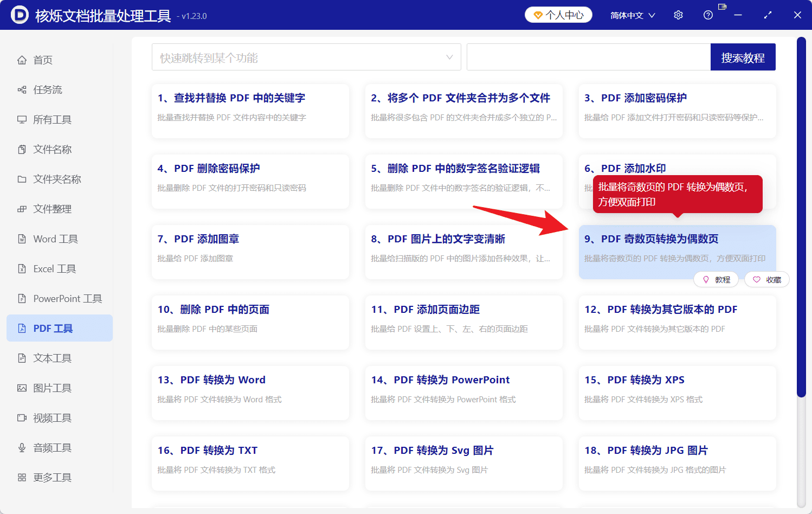Open 查找并替换 PDF 中的关键字 tool

tap(250, 111)
